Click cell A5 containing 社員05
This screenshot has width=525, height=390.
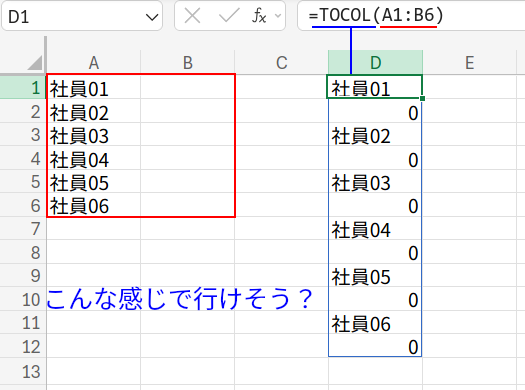94,181
